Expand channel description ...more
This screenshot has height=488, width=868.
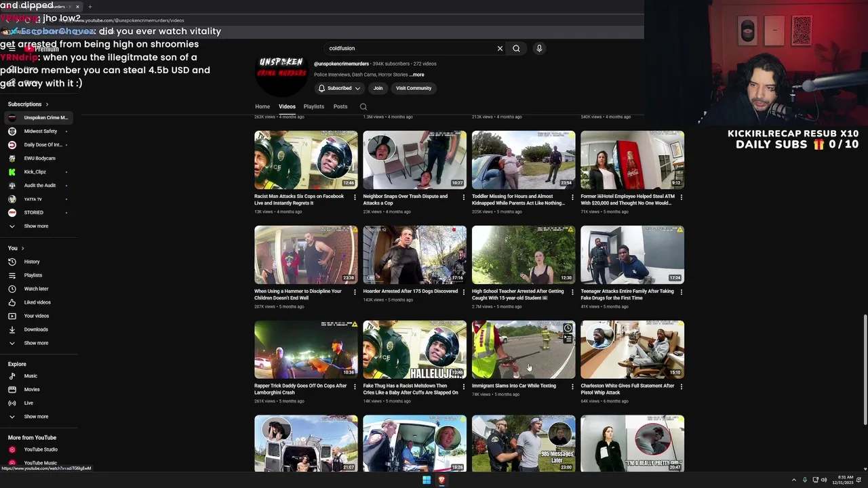click(x=417, y=75)
